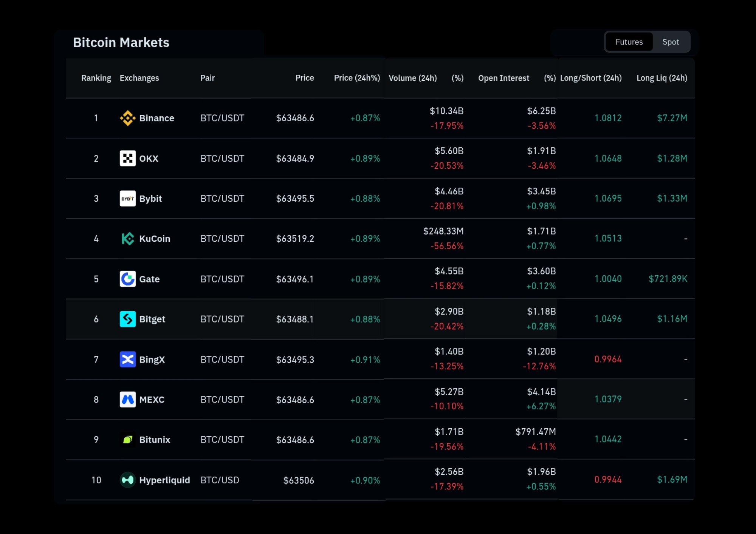Viewport: 756px width, 534px height.
Task: Click the BingX logo icon
Action: [x=128, y=360]
